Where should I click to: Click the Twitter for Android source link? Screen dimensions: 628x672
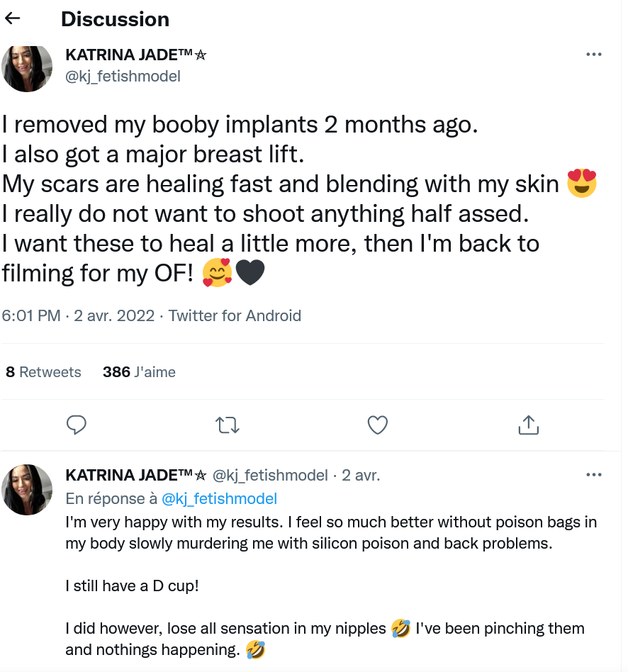(x=235, y=315)
